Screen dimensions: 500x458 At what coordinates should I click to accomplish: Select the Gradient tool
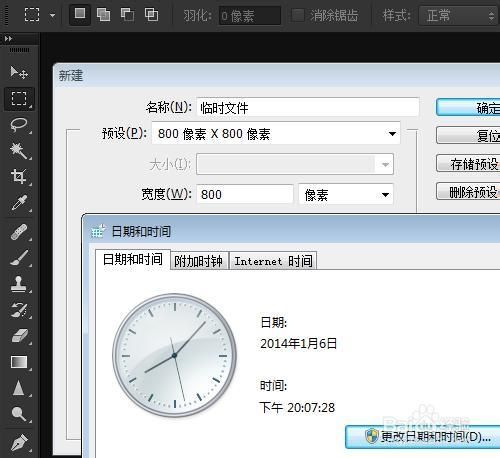click(19, 362)
